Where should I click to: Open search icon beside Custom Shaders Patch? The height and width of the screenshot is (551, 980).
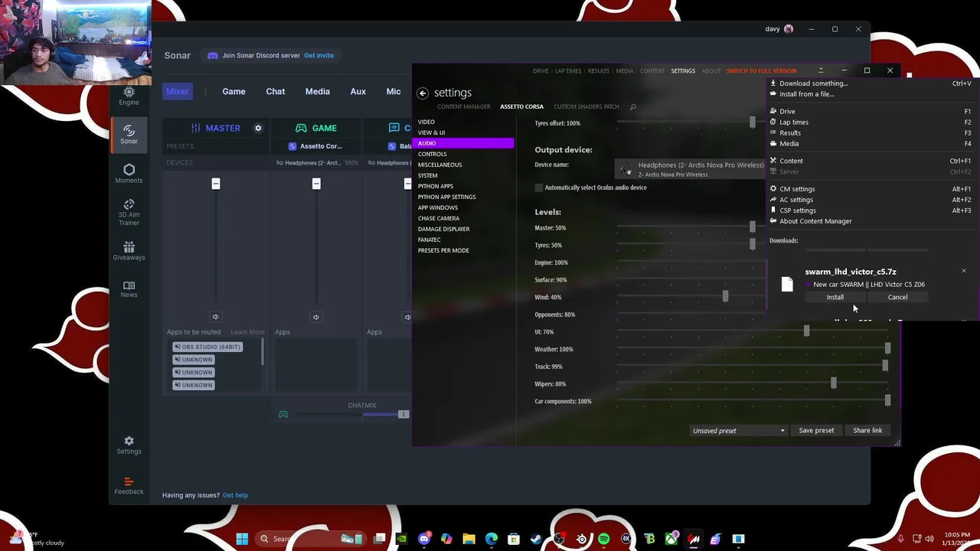point(632,106)
